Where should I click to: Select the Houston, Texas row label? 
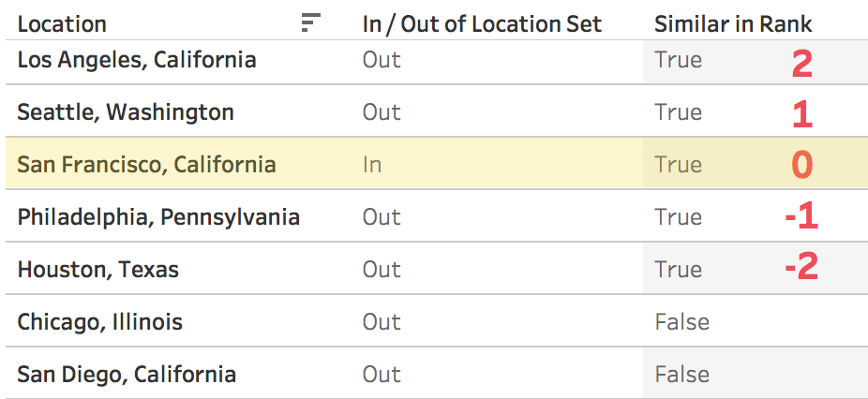coord(98,270)
